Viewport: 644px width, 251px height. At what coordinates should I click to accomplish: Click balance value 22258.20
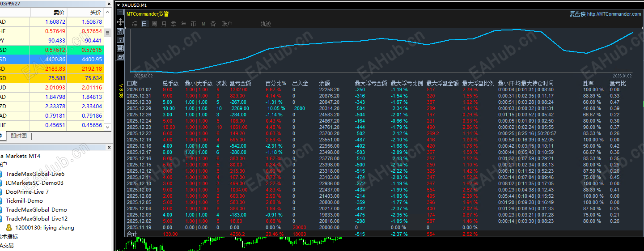(x=329, y=89)
